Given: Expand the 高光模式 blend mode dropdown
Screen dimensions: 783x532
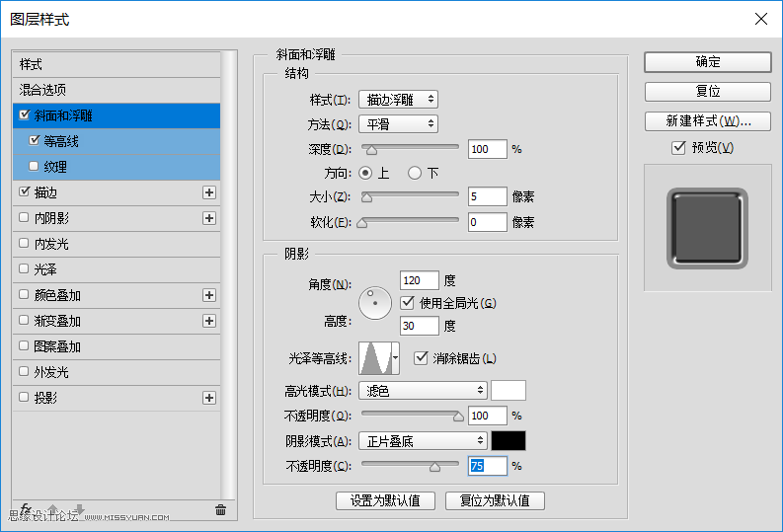Looking at the screenshot, I should [x=423, y=390].
